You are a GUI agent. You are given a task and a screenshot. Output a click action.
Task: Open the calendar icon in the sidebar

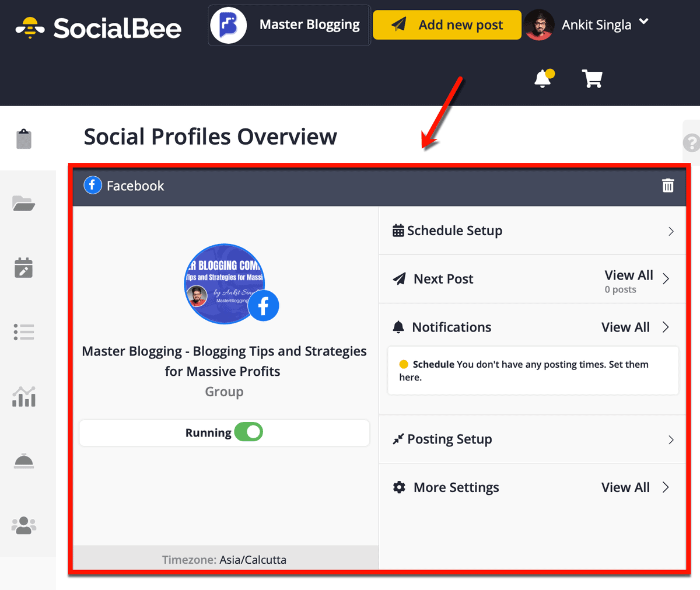click(23, 268)
